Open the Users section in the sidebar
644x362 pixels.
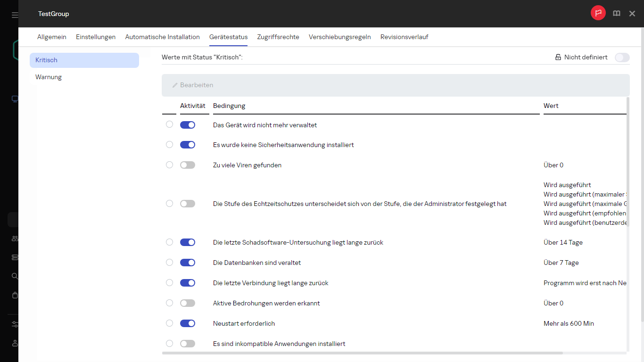(14, 238)
